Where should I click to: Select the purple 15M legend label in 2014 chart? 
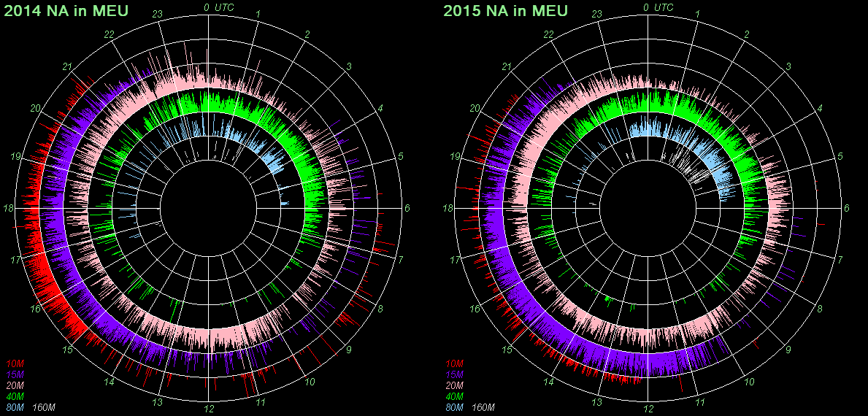pyautogui.click(x=15, y=374)
